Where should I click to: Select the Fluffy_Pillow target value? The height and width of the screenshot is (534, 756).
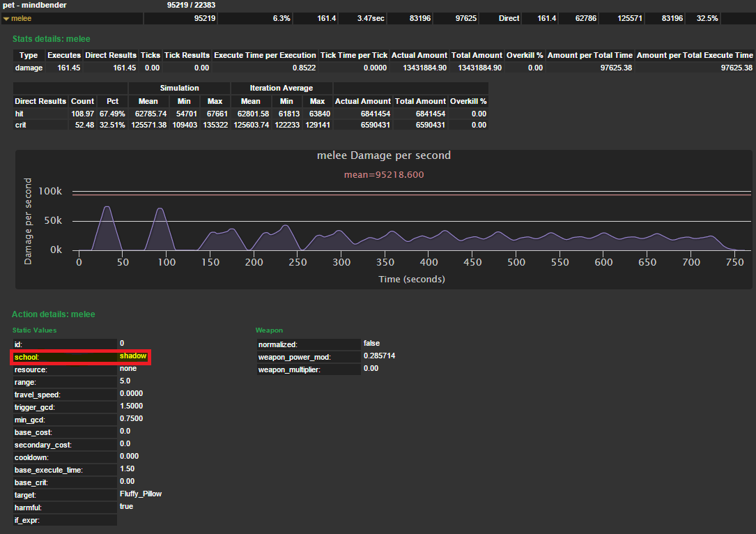click(x=140, y=494)
